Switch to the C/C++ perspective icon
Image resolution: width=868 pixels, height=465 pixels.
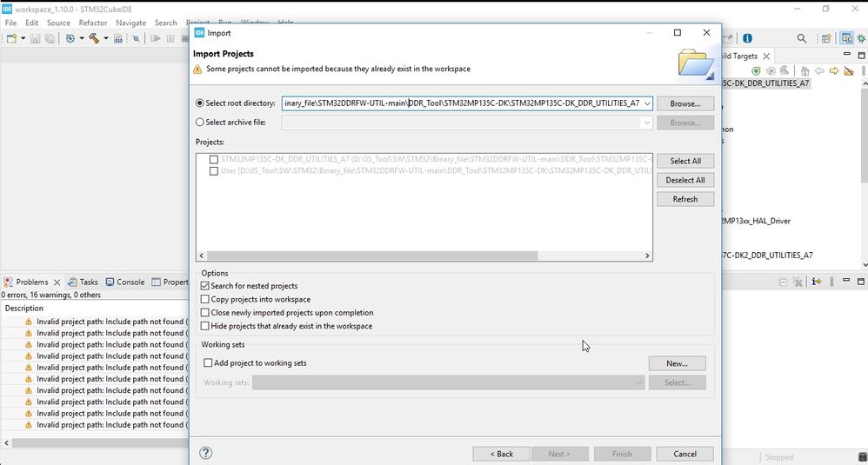tap(846, 38)
